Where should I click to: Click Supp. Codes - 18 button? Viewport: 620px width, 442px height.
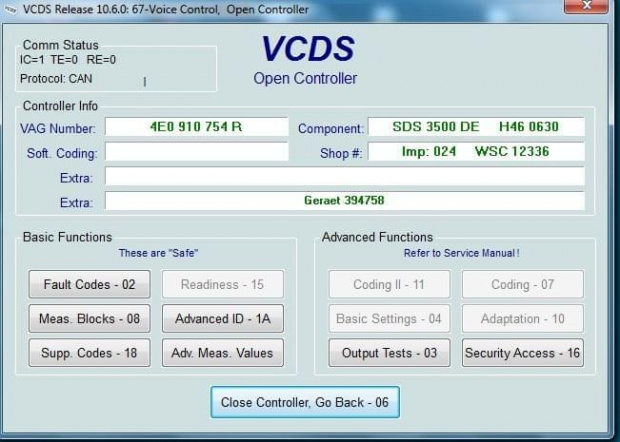coord(89,353)
